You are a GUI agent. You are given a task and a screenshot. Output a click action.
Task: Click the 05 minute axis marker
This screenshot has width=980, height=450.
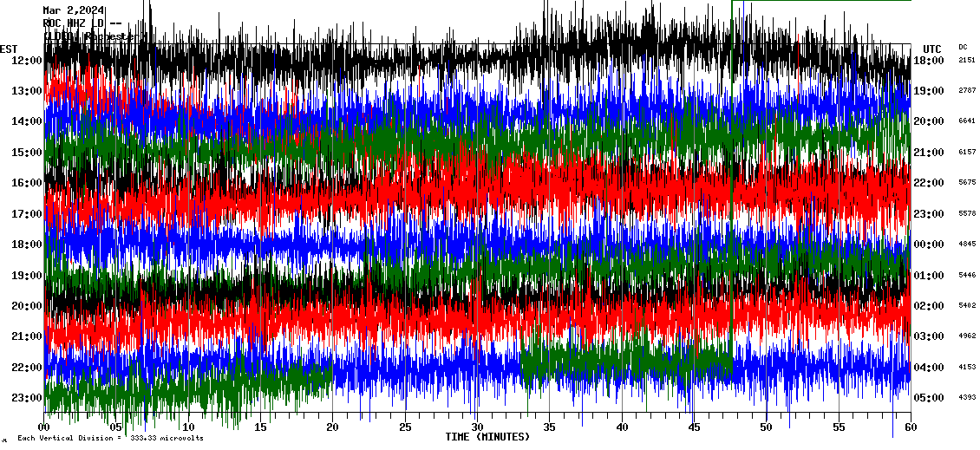pyautogui.click(x=116, y=427)
